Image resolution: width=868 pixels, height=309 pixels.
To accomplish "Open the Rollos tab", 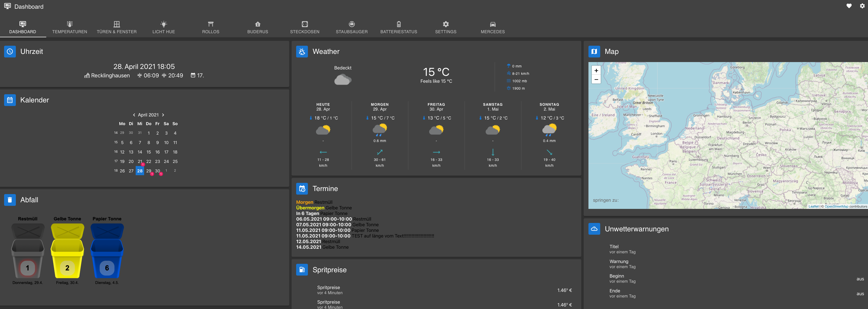I will (211, 27).
